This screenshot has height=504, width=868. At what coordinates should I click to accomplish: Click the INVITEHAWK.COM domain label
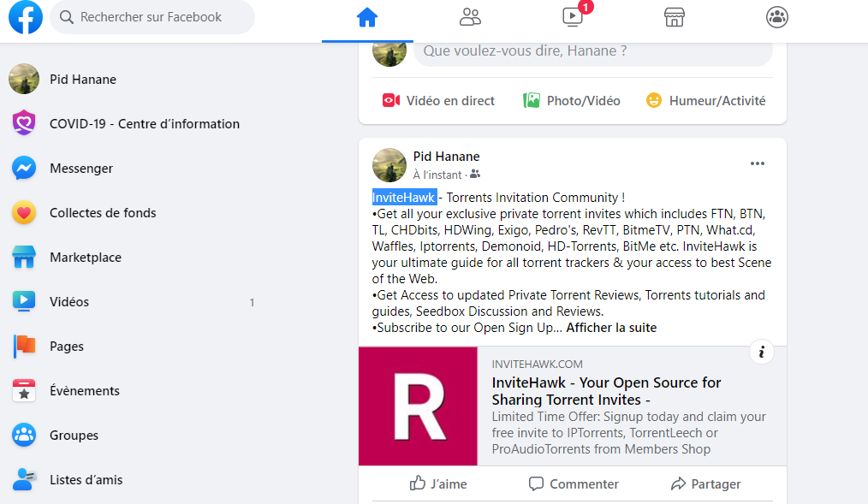pos(537,364)
